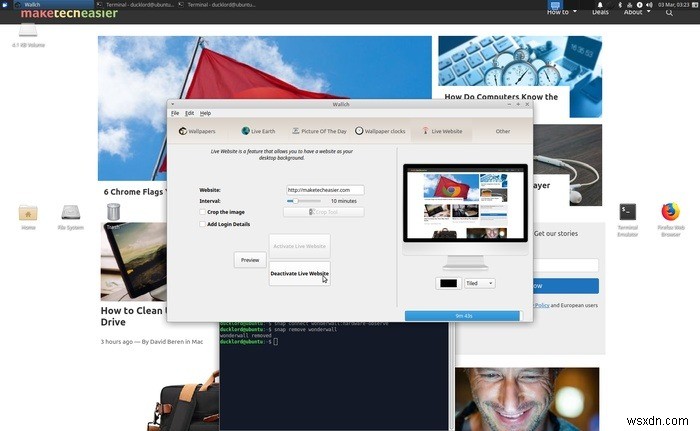
Task: Click the Live Website description text
Action: tap(282, 155)
